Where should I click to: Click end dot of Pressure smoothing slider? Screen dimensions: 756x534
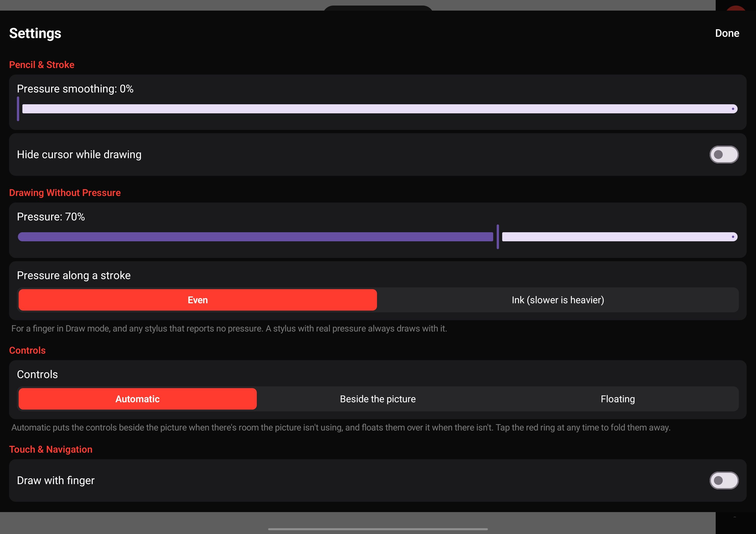coord(733,109)
